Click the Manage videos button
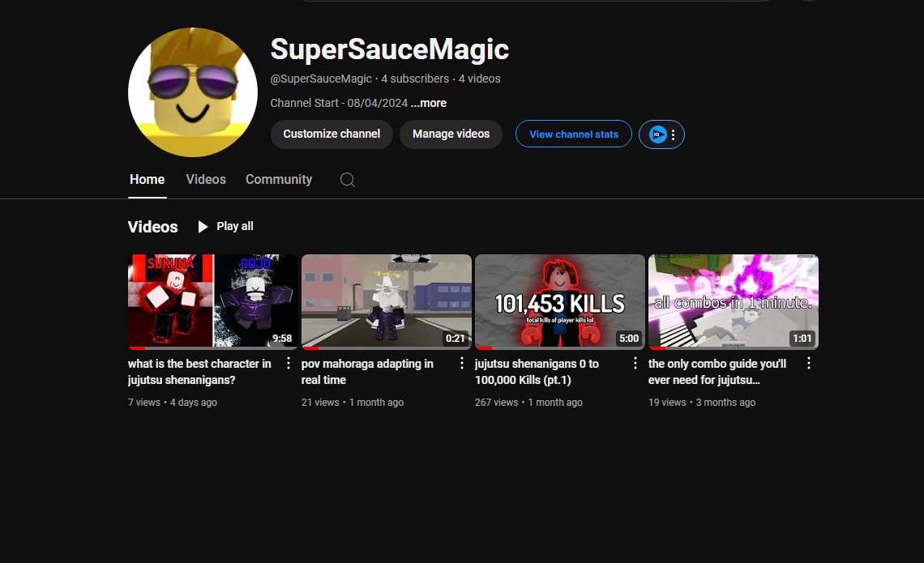The height and width of the screenshot is (563, 924). pyautogui.click(x=451, y=134)
